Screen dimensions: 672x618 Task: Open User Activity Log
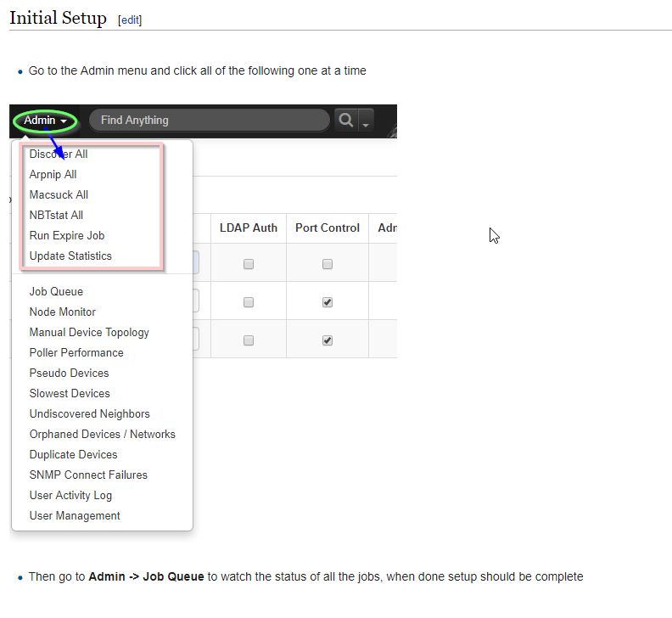coord(70,496)
